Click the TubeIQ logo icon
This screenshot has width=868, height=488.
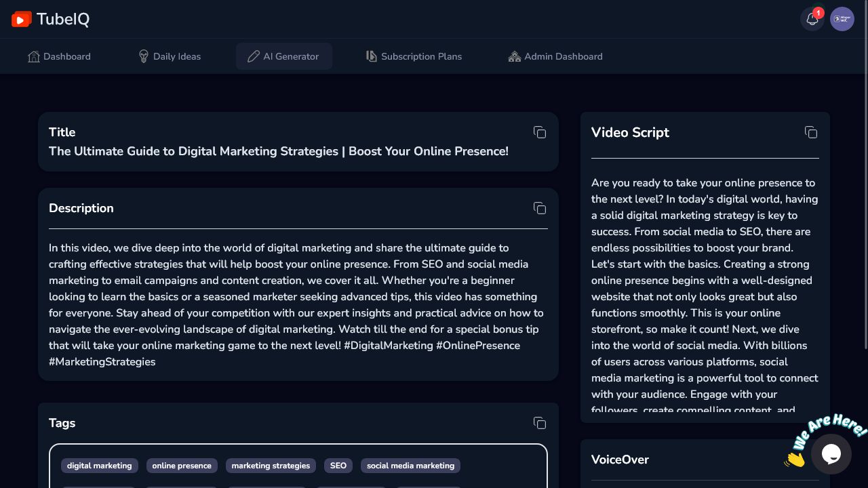point(22,19)
